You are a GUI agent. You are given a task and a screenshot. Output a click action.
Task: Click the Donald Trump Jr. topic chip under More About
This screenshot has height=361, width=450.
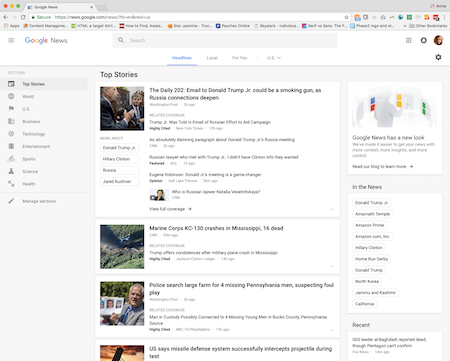(x=119, y=148)
